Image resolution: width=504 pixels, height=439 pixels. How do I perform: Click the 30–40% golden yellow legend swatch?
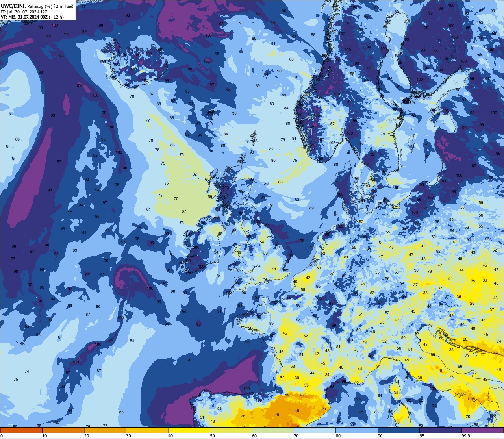tap(147, 430)
